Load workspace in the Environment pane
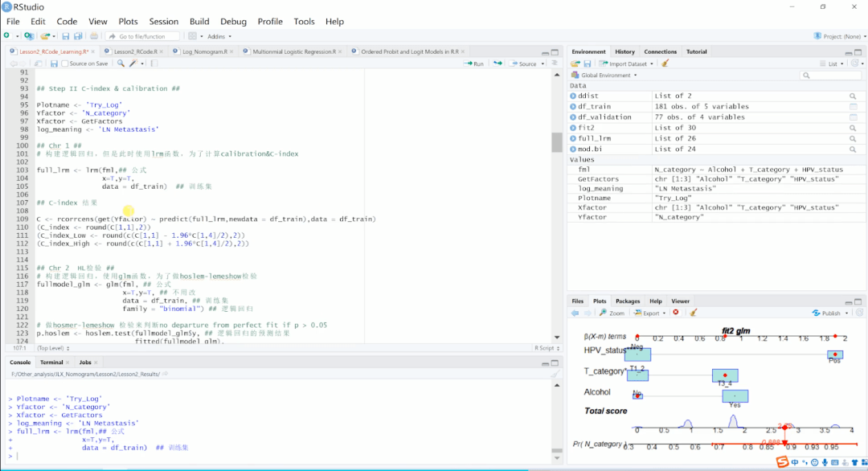Screen dimensions: 868x471 click(x=575, y=63)
